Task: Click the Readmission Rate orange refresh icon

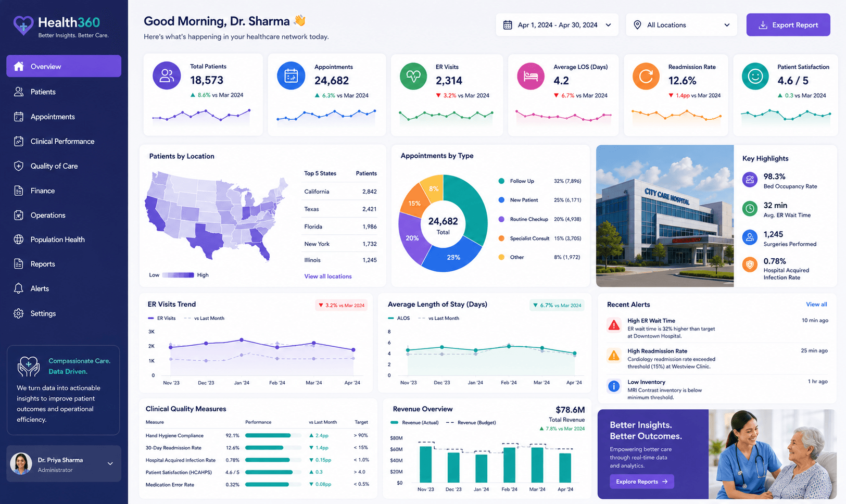Action: pos(646,76)
